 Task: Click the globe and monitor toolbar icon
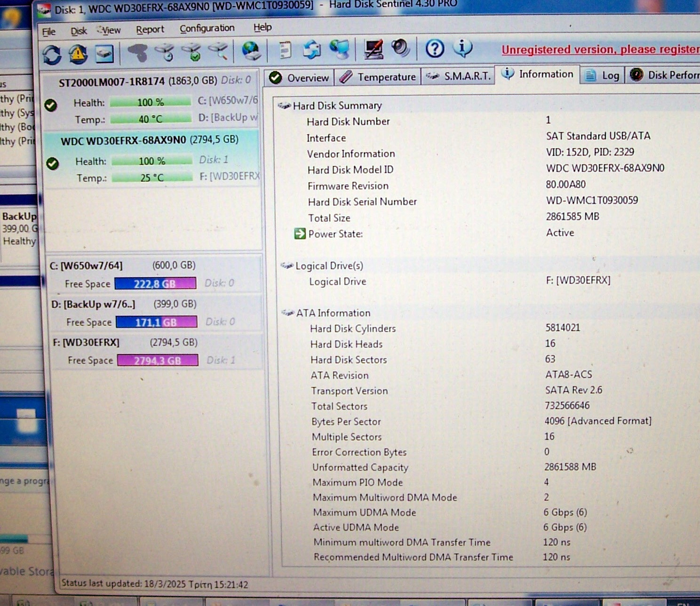[x=340, y=49]
